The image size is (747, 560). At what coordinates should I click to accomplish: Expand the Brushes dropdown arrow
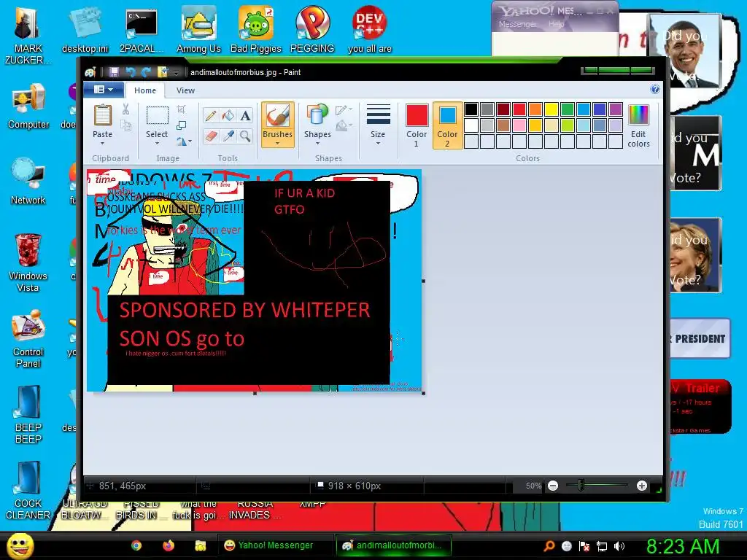tap(277, 143)
